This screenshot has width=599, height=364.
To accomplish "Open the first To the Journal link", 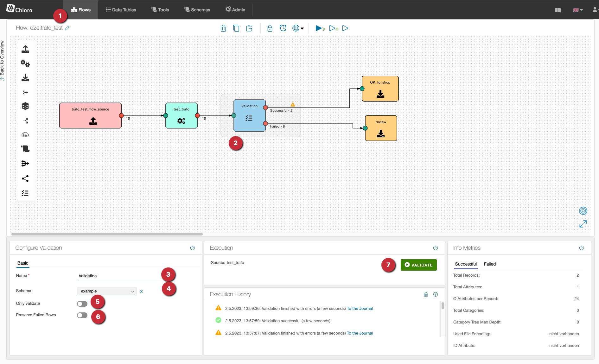I will (x=360, y=308).
